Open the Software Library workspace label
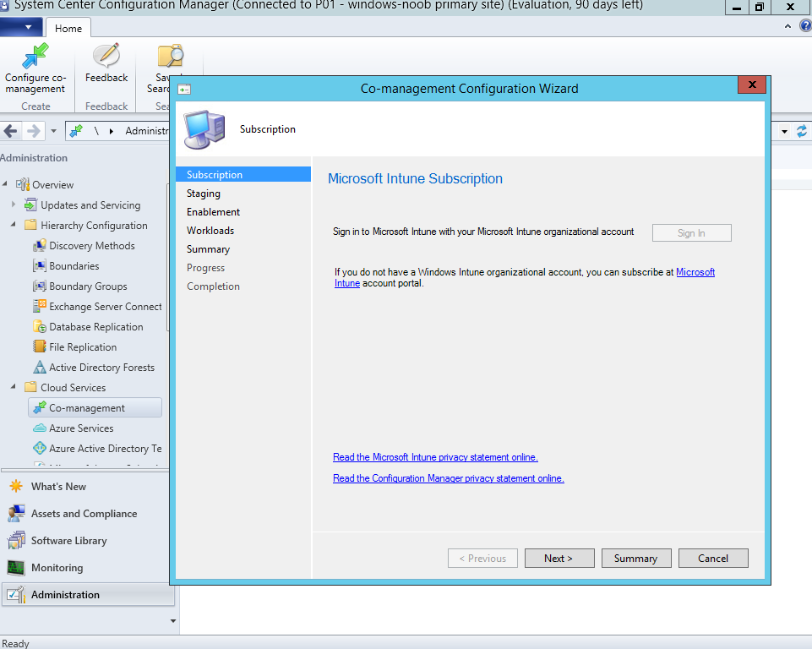Viewport: 812px width, 649px height. point(69,541)
